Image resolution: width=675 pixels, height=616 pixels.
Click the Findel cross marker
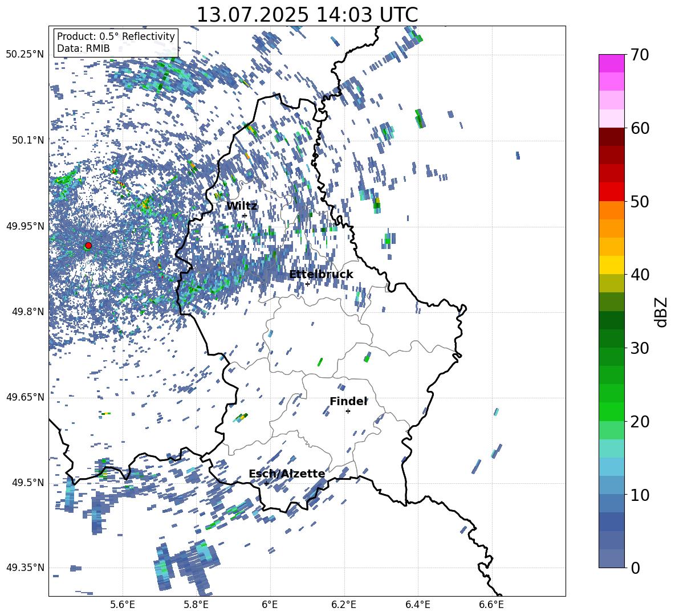click(x=348, y=411)
